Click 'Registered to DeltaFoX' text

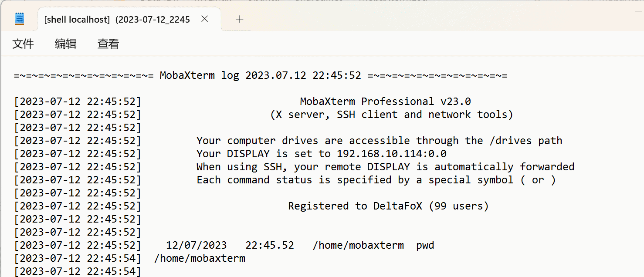coord(388,206)
